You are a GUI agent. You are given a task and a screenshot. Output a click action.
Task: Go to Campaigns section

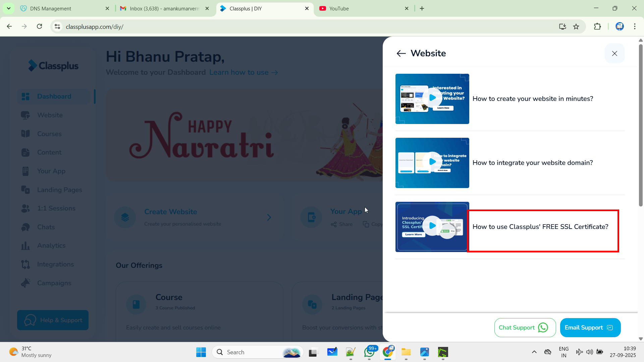coord(54,283)
